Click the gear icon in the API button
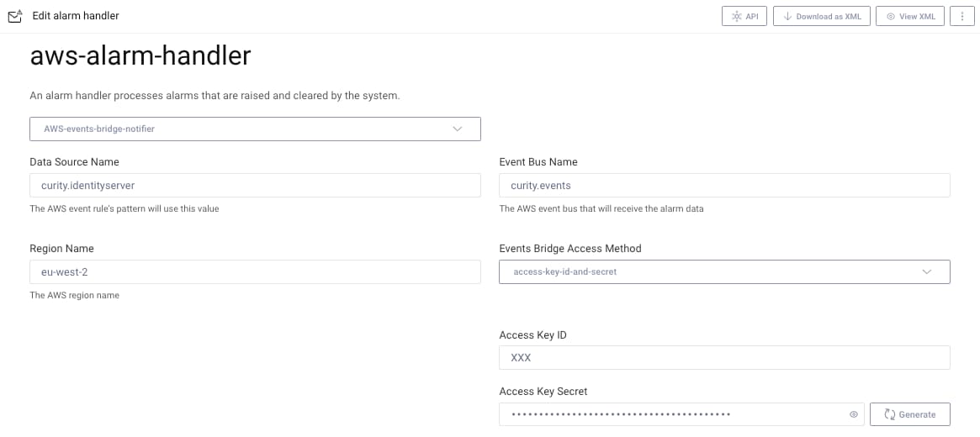The height and width of the screenshot is (437, 980). point(737,17)
